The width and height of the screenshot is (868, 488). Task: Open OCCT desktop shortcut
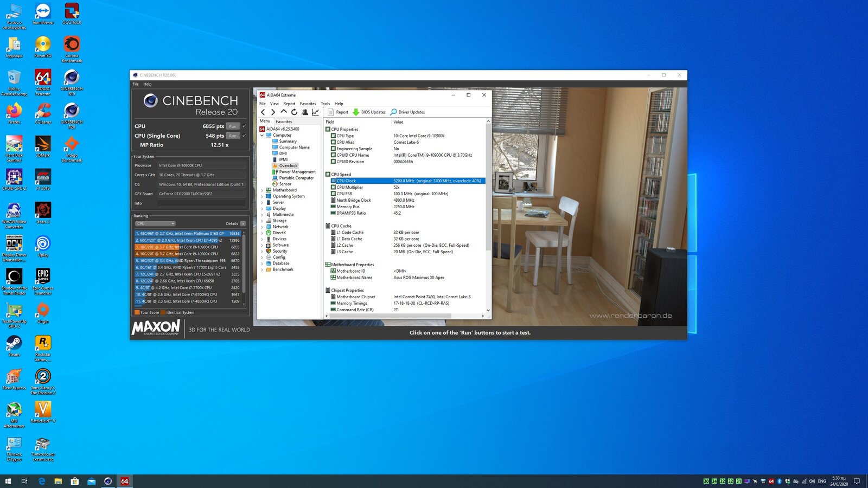tap(72, 14)
